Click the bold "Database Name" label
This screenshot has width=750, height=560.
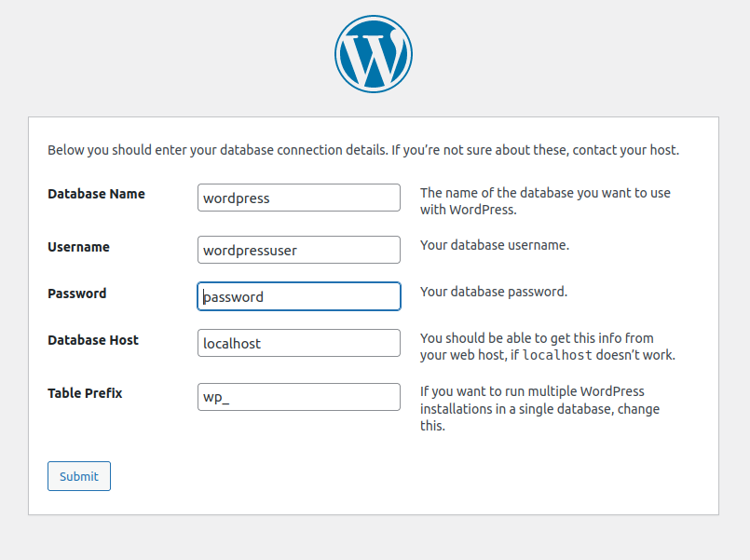click(96, 194)
